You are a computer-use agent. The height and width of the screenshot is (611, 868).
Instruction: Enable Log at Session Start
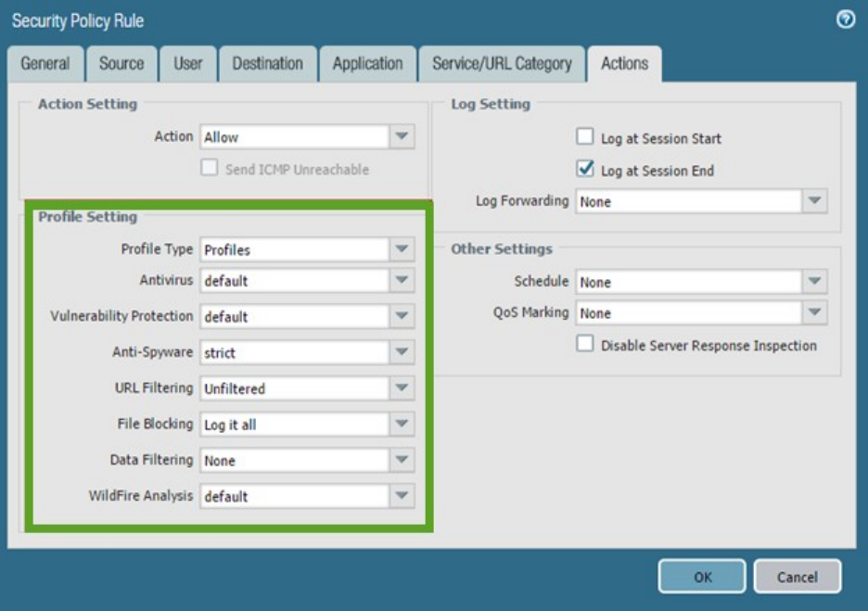[584, 136]
